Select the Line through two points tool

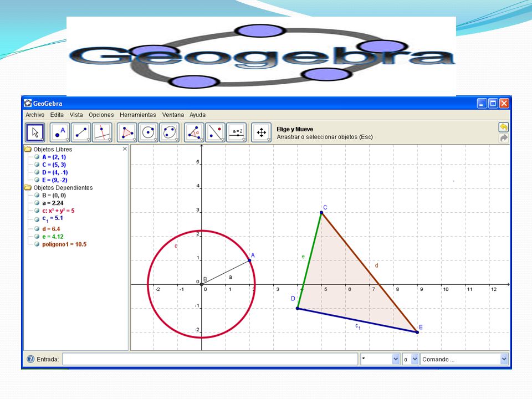coord(81,132)
